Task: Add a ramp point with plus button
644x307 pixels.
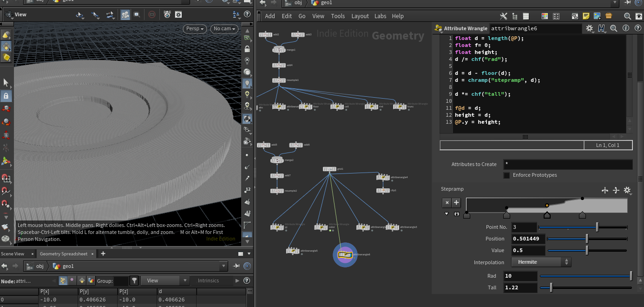Action: click(x=456, y=203)
